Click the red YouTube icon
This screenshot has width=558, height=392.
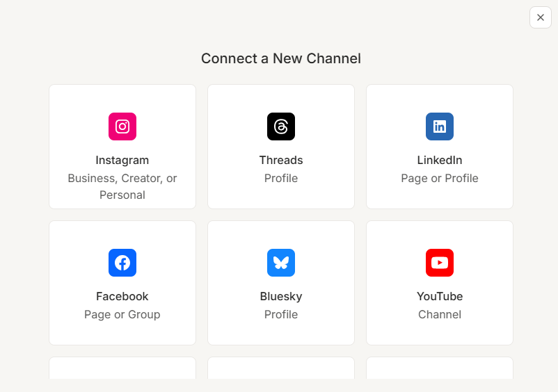tap(440, 263)
